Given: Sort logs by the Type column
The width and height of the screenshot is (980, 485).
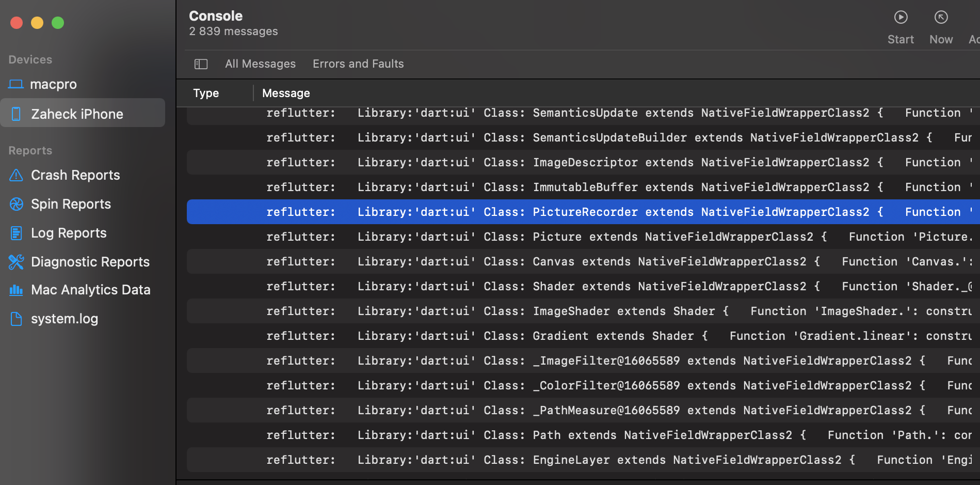Looking at the screenshot, I should tap(206, 93).
